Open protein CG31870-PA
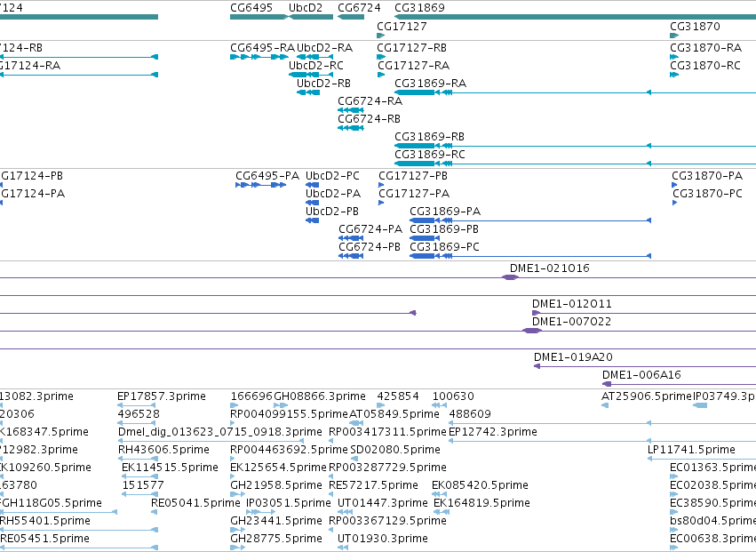Image resolution: width=756 pixels, height=552 pixels. 707,176
